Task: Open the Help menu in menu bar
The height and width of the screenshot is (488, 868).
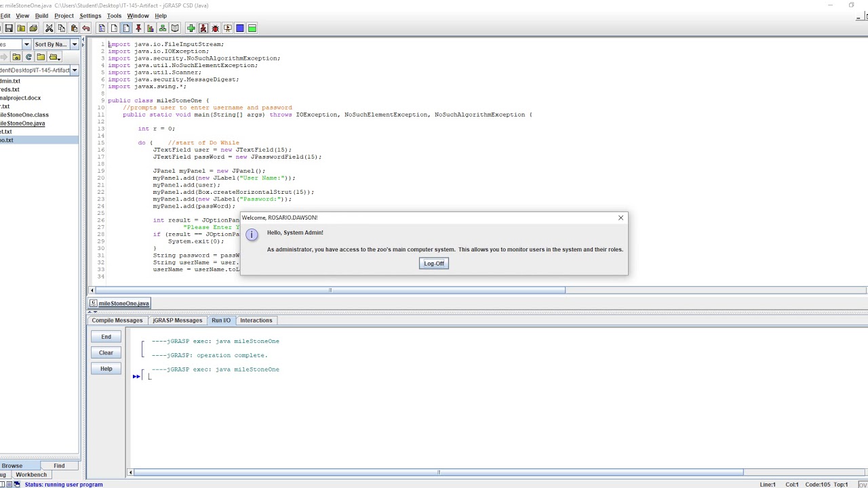Action: point(161,16)
